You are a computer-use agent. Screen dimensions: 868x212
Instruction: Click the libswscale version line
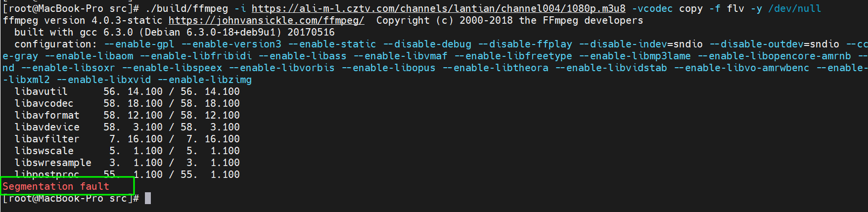click(127, 151)
